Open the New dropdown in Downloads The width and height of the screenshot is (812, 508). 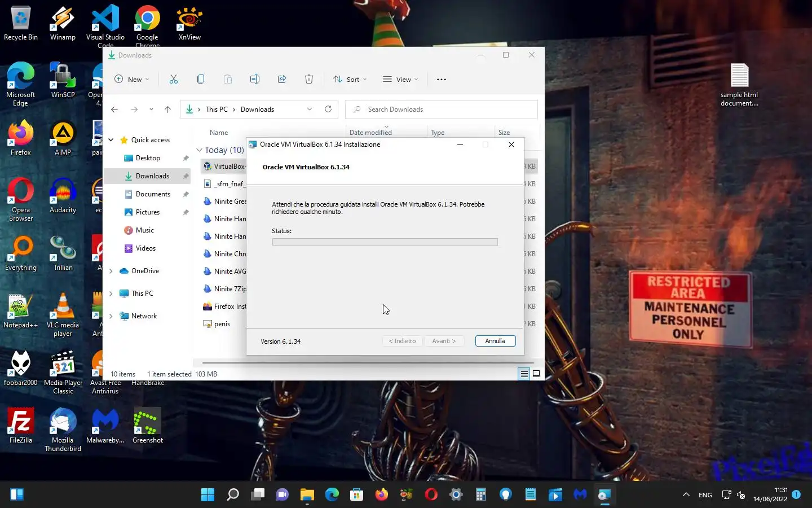tap(133, 79)
